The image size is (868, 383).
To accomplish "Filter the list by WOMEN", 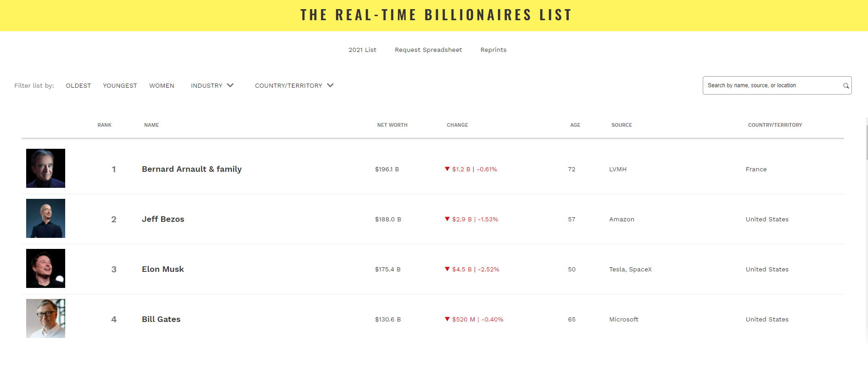I will [161, 85].
